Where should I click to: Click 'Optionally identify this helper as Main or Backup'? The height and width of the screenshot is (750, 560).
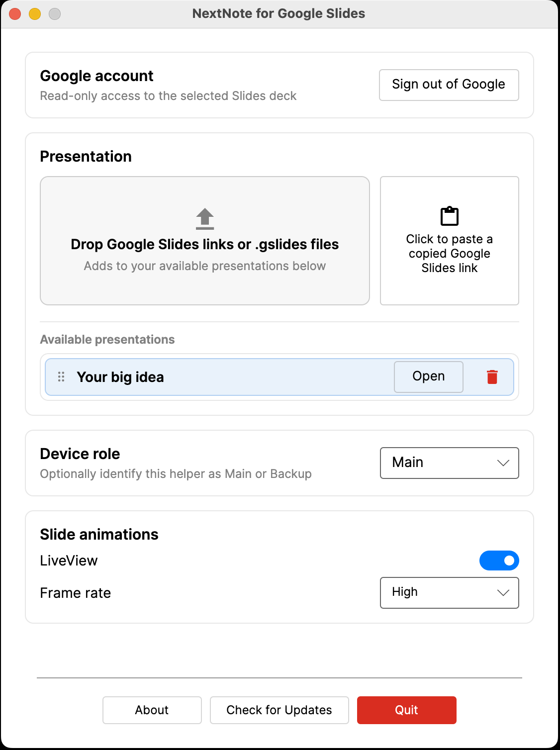[176, 474]
